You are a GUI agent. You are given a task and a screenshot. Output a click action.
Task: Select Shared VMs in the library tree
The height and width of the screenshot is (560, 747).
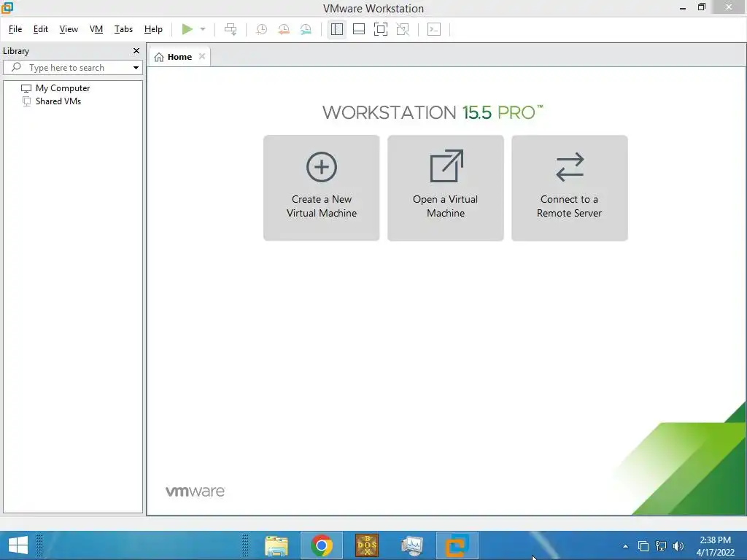(58, 101)
